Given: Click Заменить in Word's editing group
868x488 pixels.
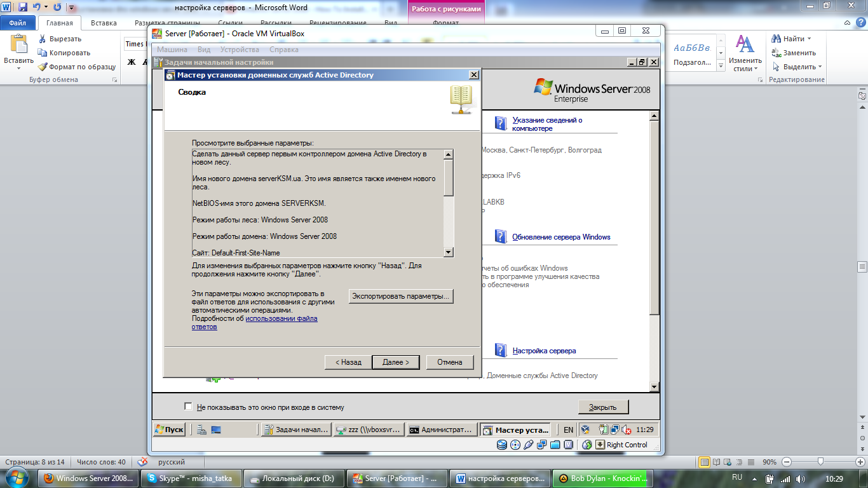Looking at the screenshot, I should pos(794,53).
